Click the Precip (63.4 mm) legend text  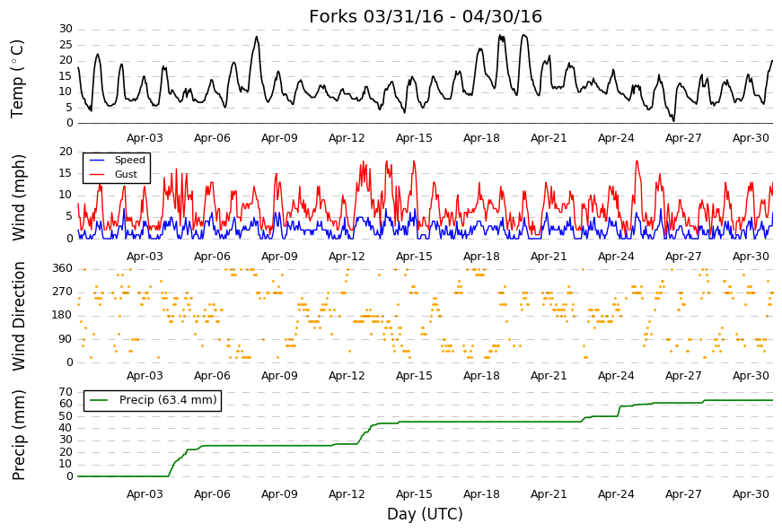point(168,400)
